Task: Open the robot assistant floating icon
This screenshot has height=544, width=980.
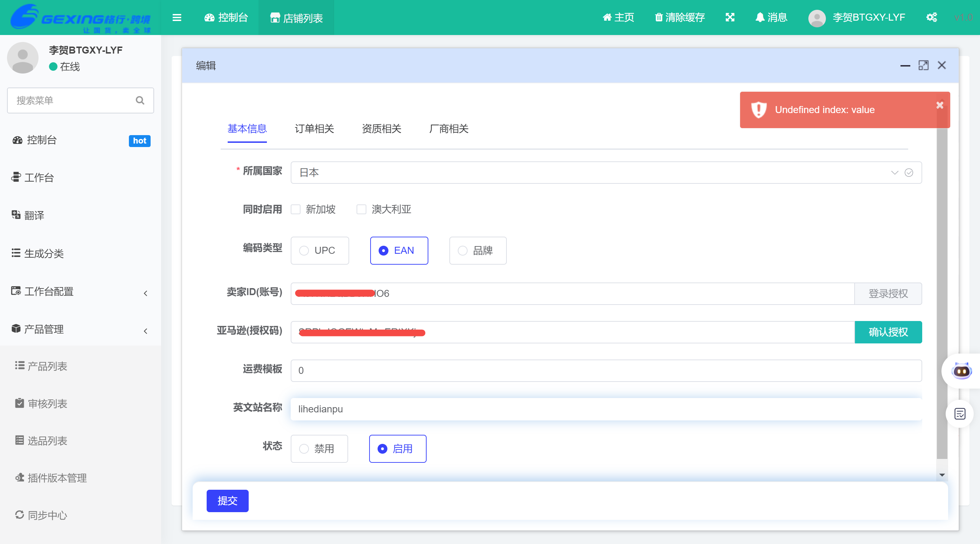Action: pos(961,371)
